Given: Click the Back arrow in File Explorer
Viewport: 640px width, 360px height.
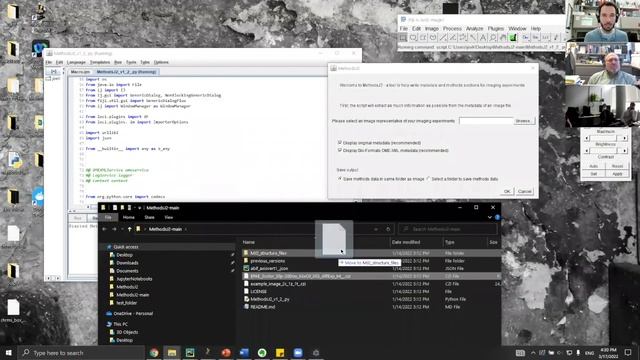Looking at the screenshot, I should point(104,229).
